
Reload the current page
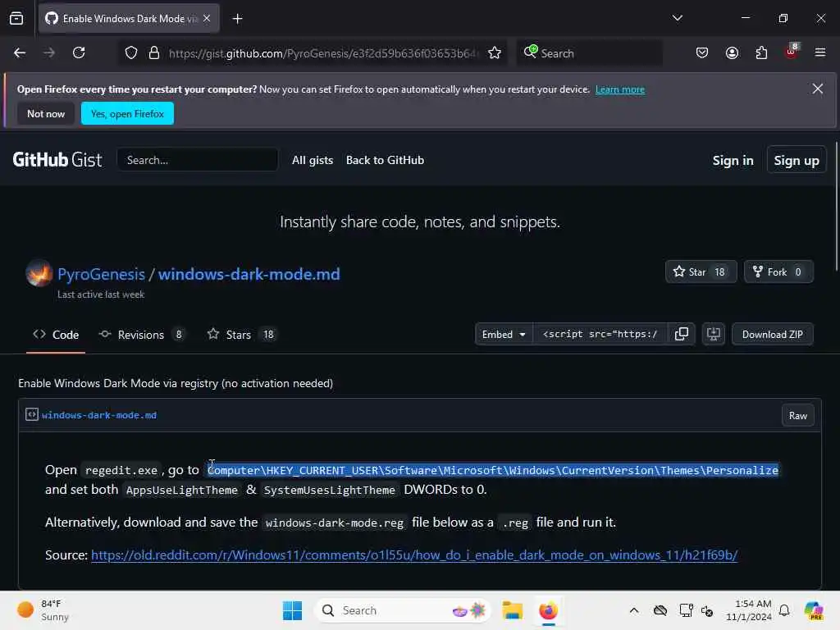click(79, 52)
